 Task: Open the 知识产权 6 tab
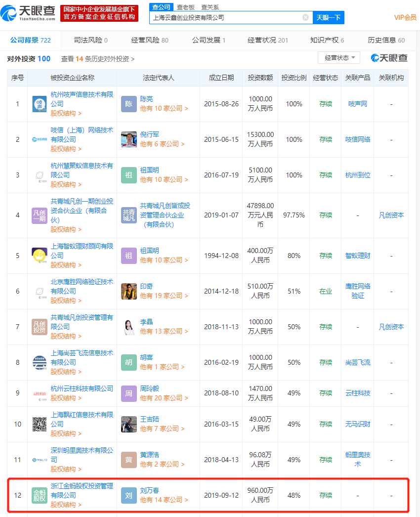click(x=327, y=40)
